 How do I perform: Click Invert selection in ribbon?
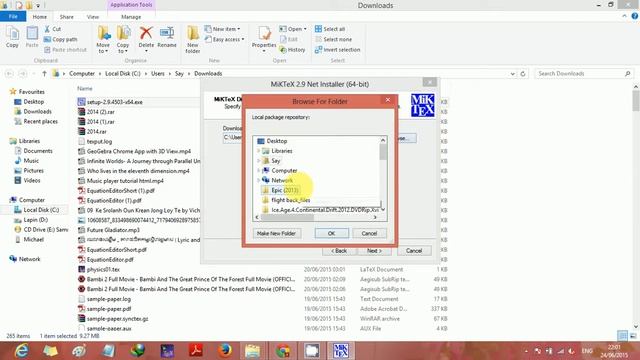[x=337, y=50]
